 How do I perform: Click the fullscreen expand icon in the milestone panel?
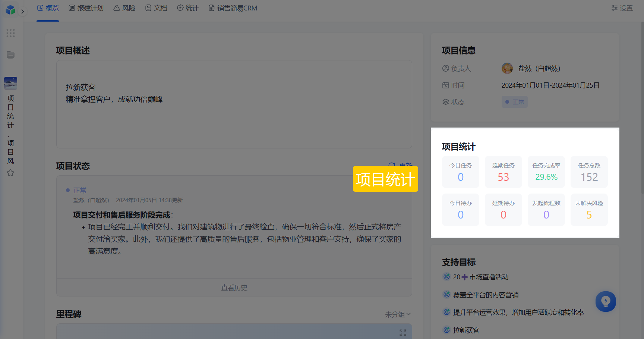403,332
